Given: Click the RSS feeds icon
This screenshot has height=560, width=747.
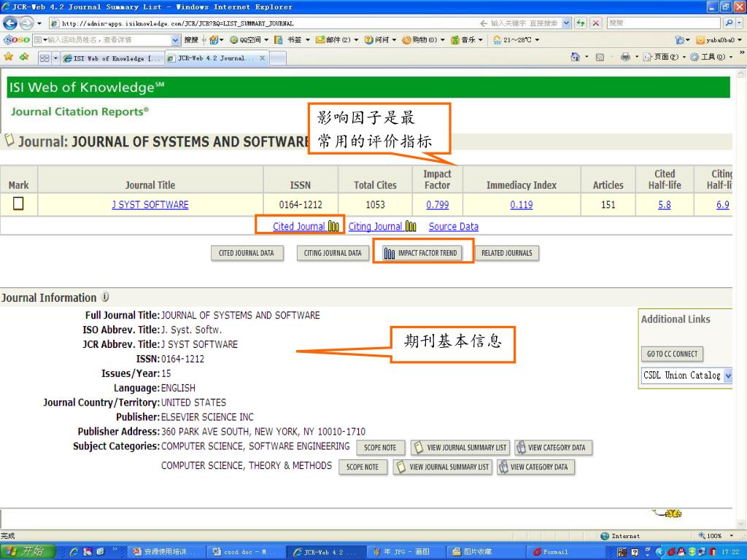Looking at the screenshot, I should [x=600, y=57].
